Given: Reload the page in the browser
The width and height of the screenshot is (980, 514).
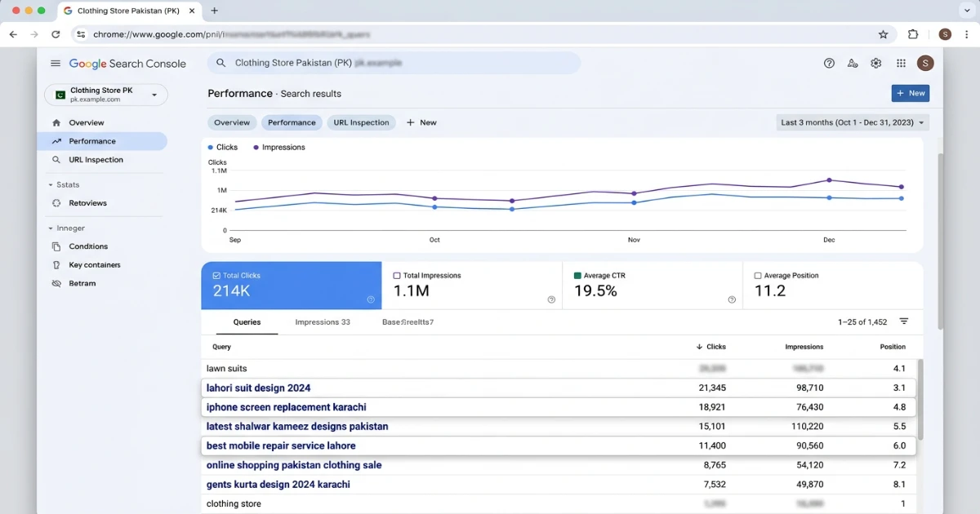Looking at the screenshot, I should click(x=56, y=34).
